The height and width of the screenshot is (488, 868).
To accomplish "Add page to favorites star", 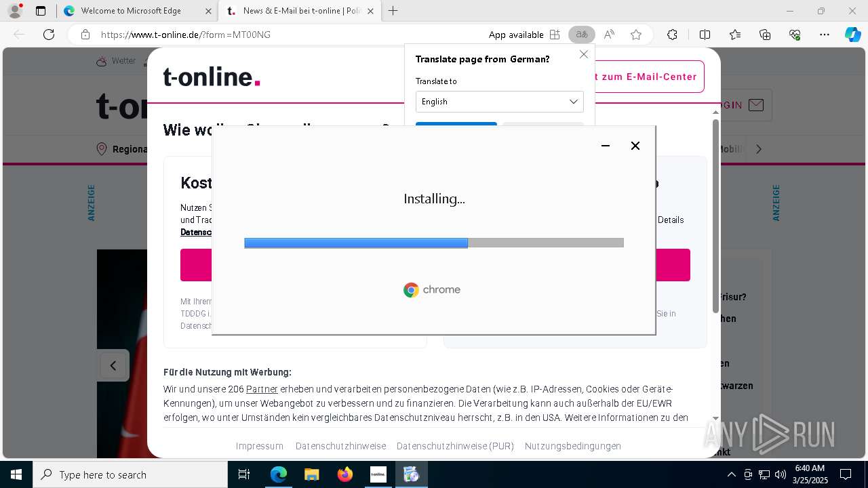I will [635, 35].
